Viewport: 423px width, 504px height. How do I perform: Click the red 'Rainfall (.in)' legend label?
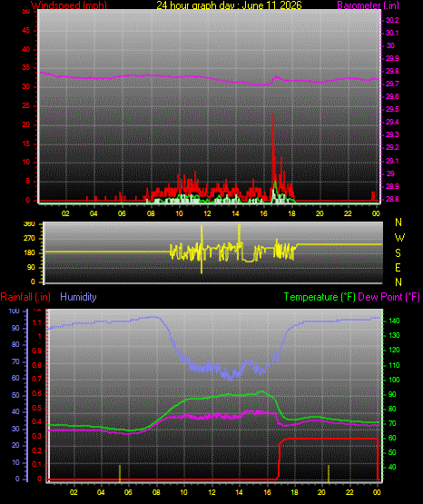click(25, 297)
